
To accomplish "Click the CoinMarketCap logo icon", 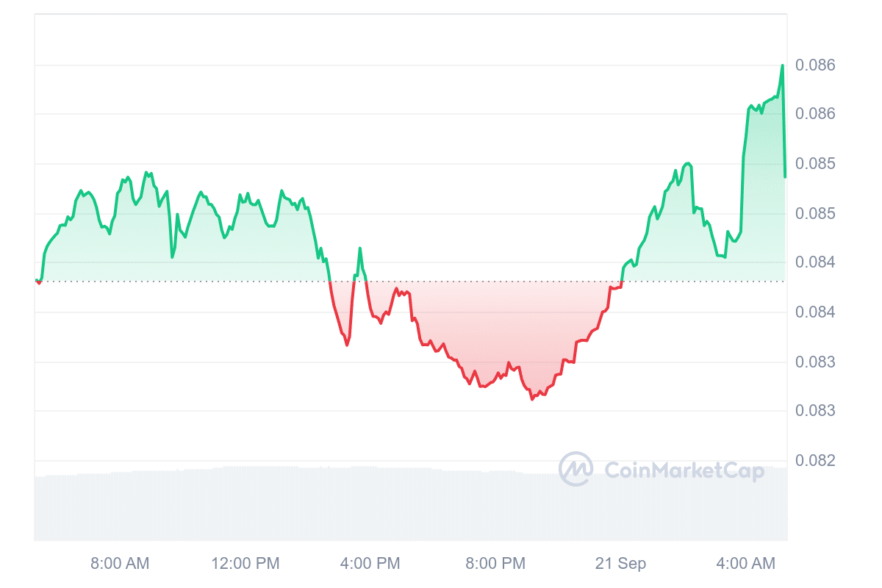I will (x=576, y=469).
